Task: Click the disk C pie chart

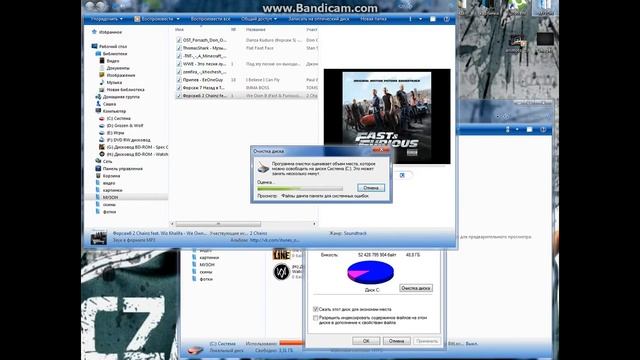Action: (x=370, y=272)
